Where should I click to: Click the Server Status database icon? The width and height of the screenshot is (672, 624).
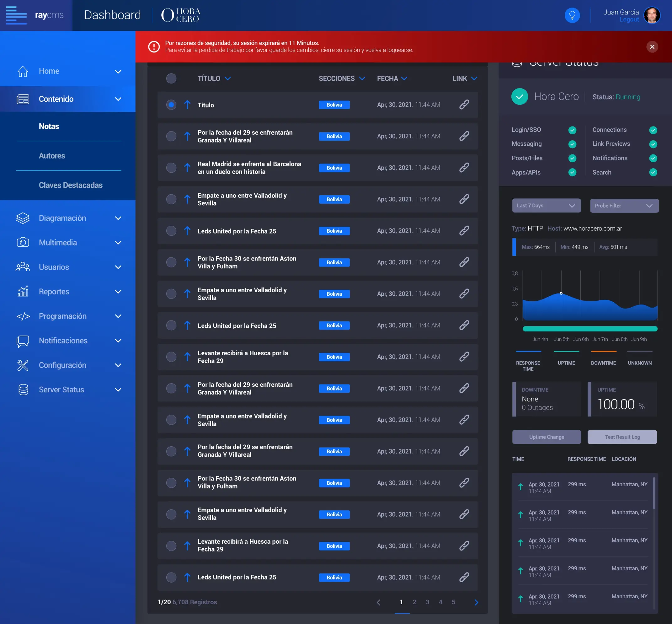pos(23,390)
